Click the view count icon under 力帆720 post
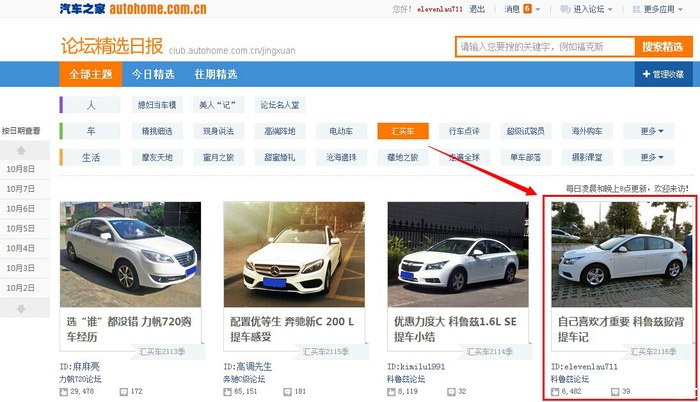 (x=64, y=391)
